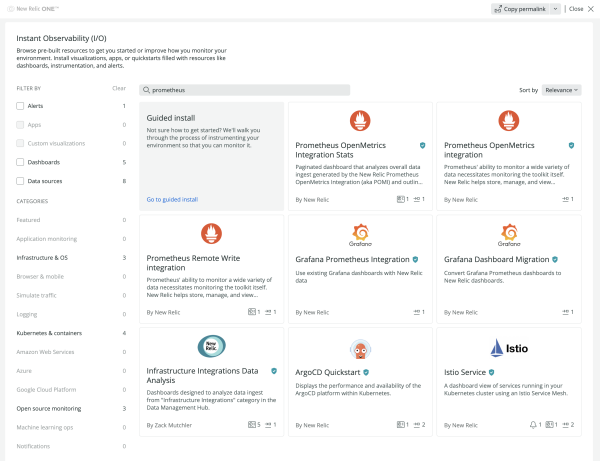600x461 pixels.
Task: Click the ArgoCD mascot logo
Action: point(360,349)
